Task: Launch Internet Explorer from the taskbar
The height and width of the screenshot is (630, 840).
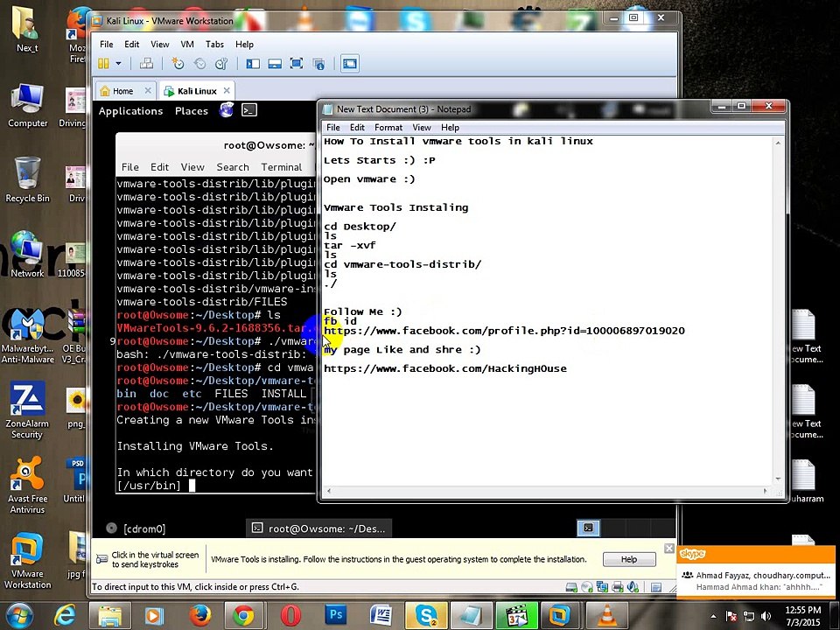Action: click(64, 615)
